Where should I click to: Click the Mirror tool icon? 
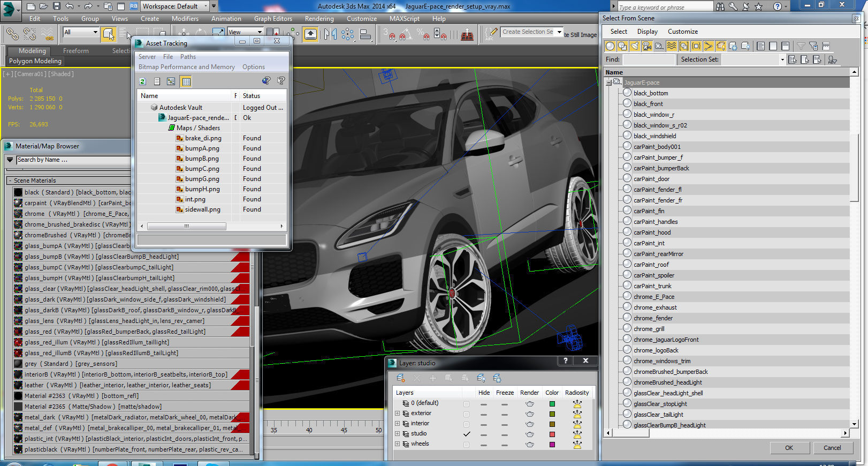(x=331, y=35)
